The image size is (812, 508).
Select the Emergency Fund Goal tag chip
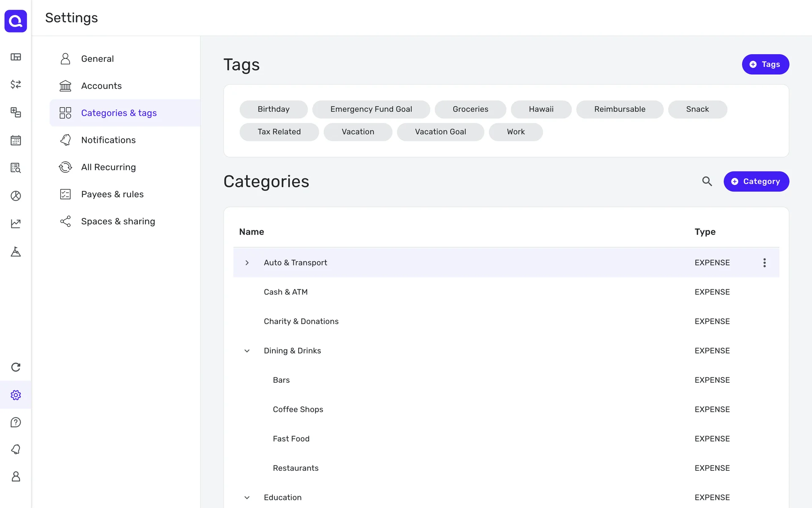371,109
